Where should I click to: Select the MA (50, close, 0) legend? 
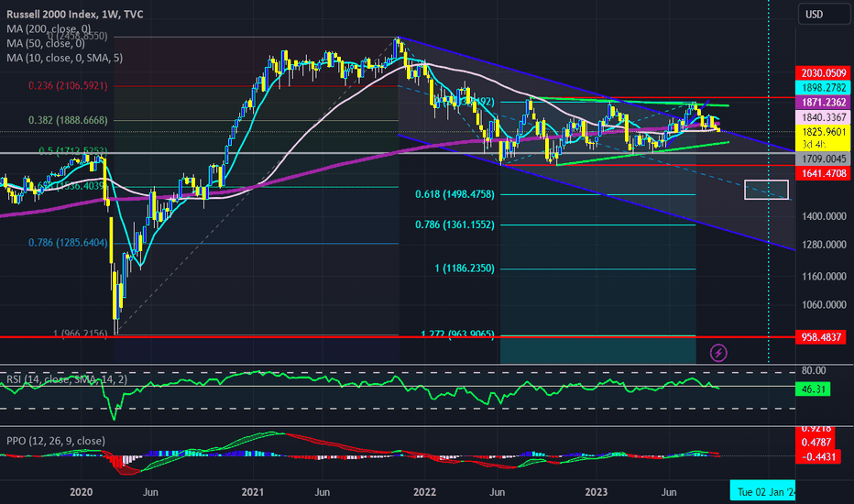pyautogui.click(x=46, y=43)
